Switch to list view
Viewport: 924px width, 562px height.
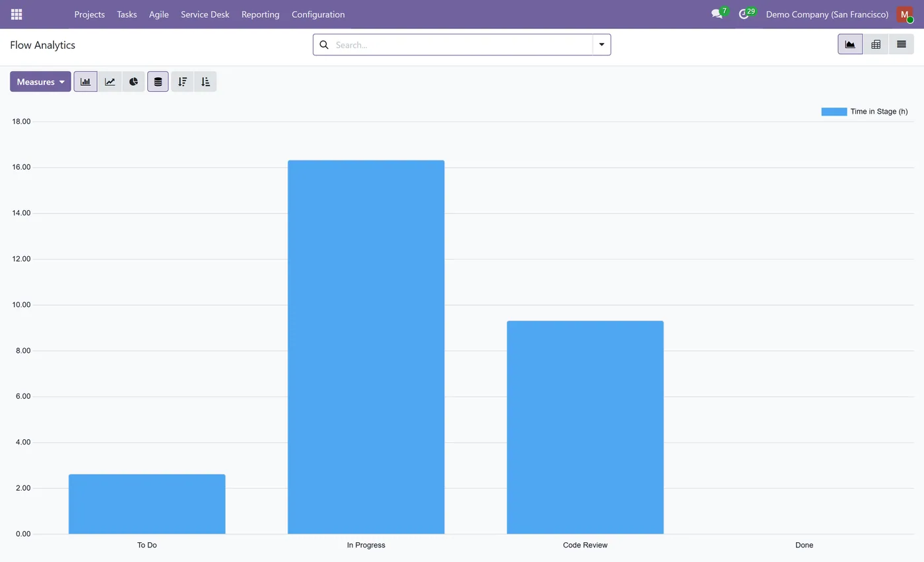(901, 44)
